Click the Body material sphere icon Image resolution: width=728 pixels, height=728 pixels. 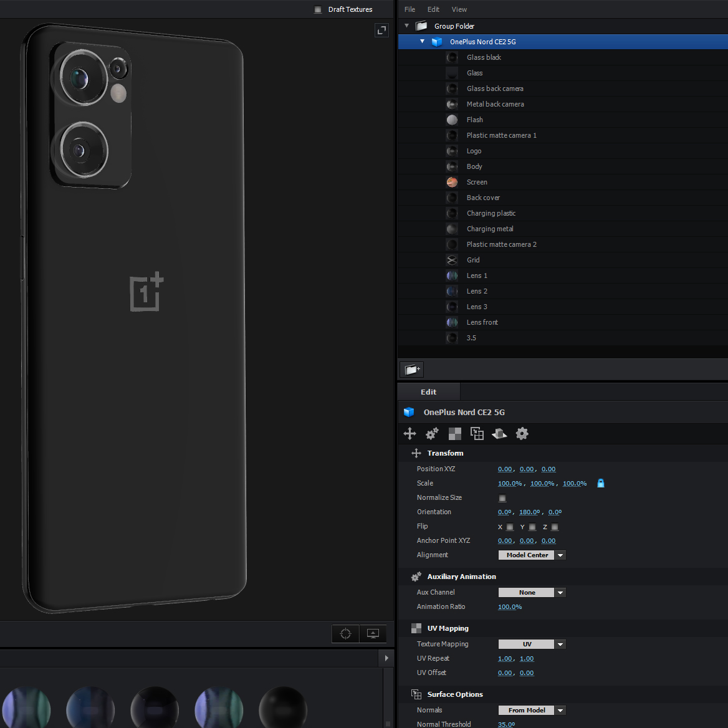pyautogui.click(x=452, y=166)
